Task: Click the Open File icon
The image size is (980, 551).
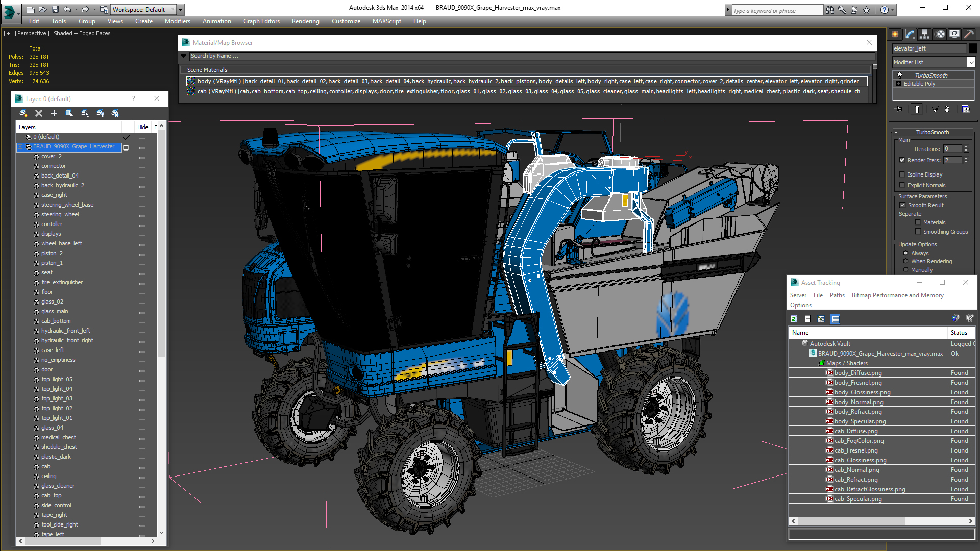Action: click(x=43, y=9)
